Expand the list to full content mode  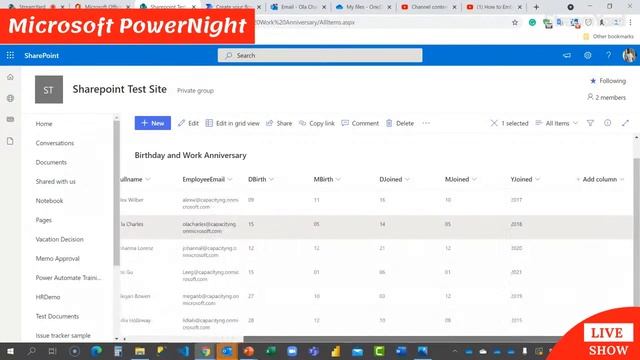[x=625, y=123]
